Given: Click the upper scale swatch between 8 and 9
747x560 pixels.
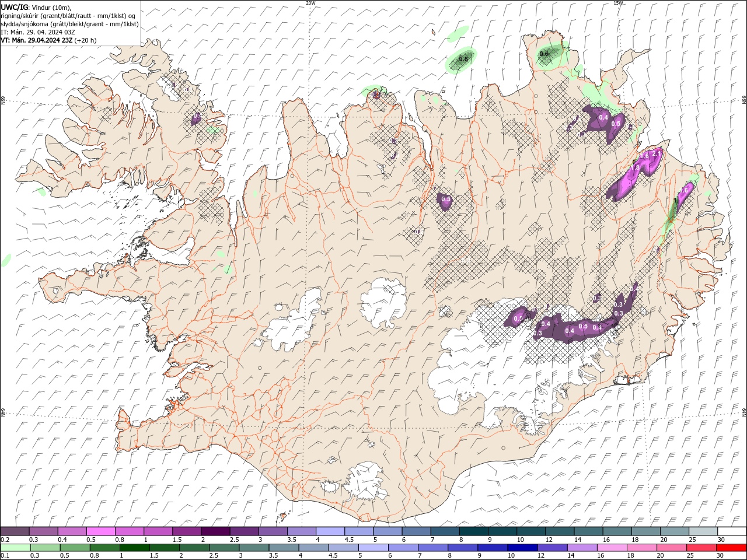Looking at the screenshot, I should point(473,531).
